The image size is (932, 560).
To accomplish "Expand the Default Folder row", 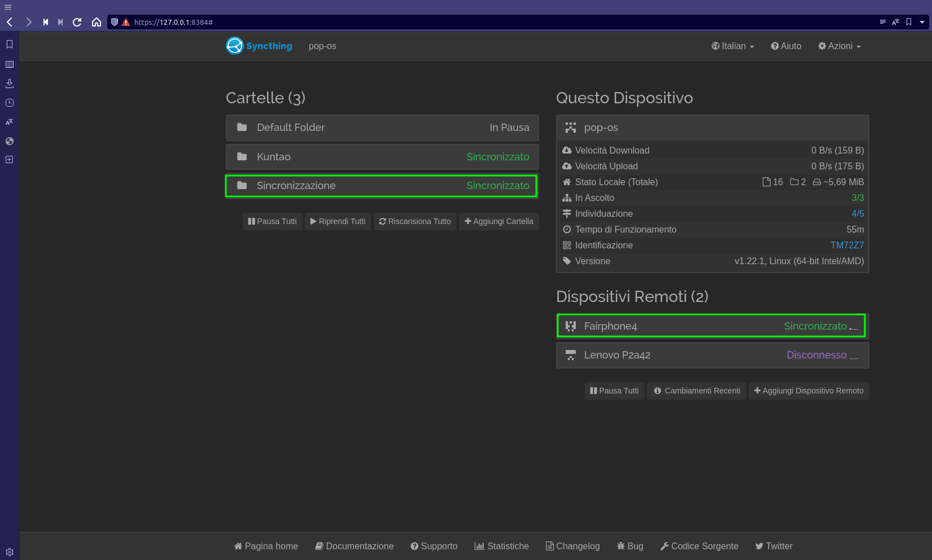I will coord(382,128).
